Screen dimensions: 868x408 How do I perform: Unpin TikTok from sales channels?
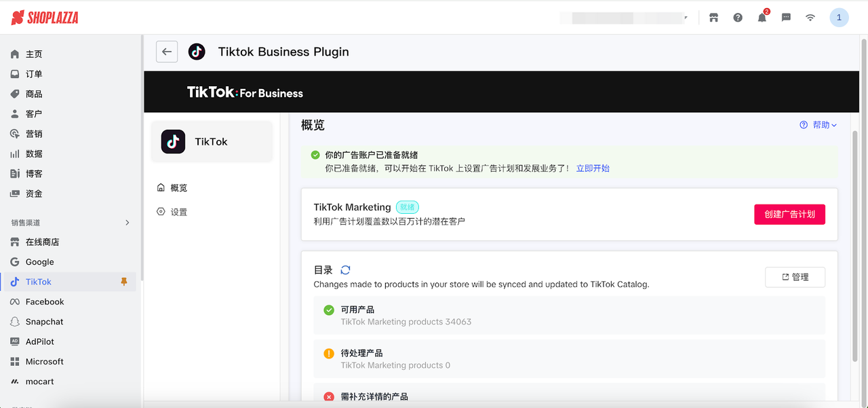coord(124,282)
